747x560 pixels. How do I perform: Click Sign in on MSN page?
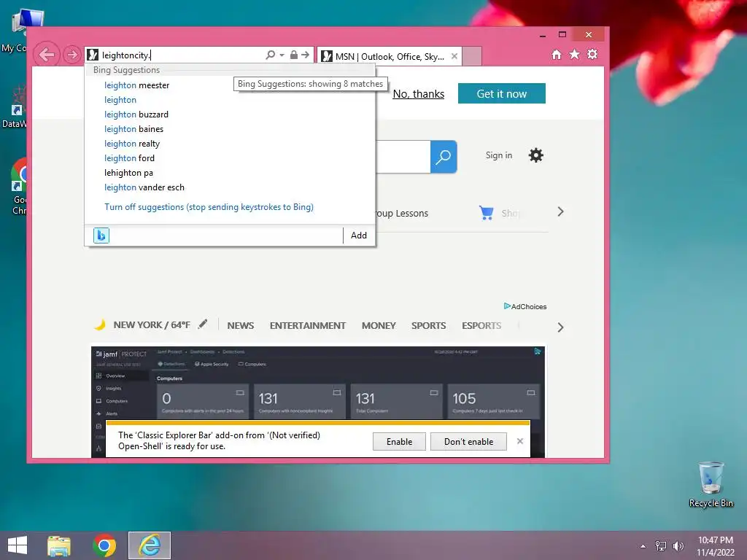click(499, 155)
